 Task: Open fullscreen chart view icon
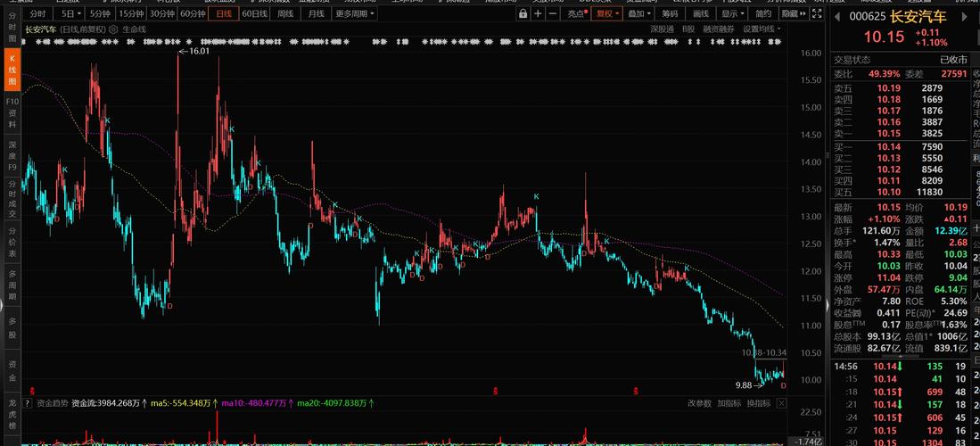click(x=818, y=13)
